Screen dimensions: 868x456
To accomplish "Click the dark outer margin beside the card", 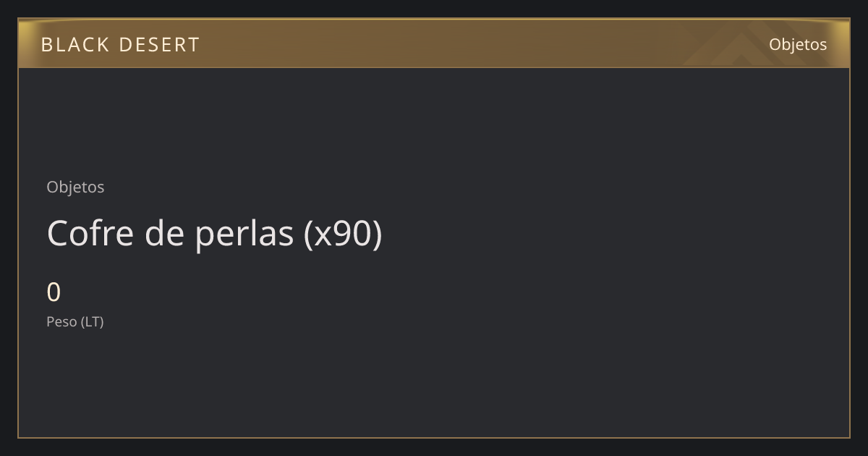I will point(9,228).
